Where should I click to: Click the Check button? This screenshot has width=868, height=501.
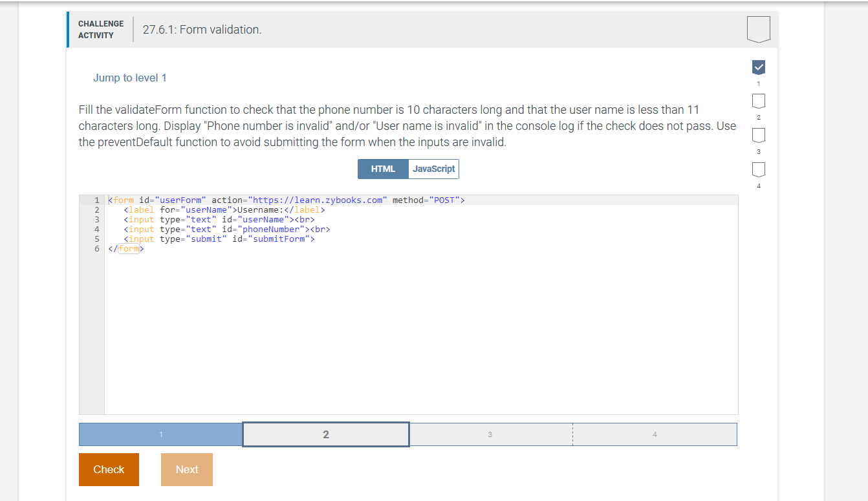(109, 469)
